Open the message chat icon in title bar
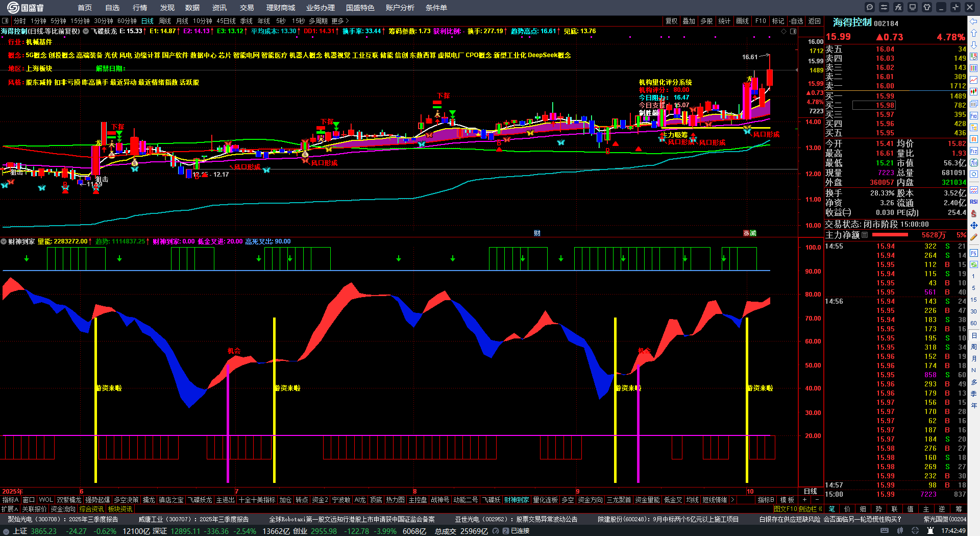980x536 pixels. click(870, 7)
